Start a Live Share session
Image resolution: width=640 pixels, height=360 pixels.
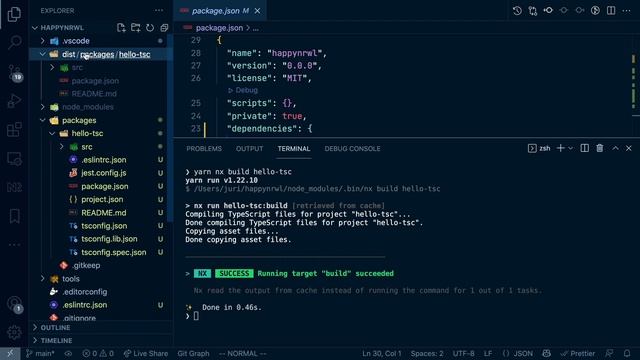tap(146, 353)
